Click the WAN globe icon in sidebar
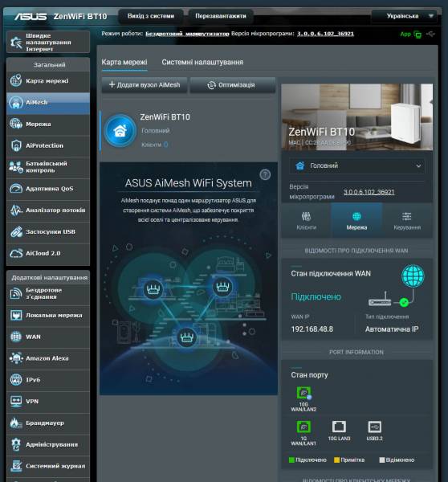This screenshot has height=482, width=448. (16, 337)
